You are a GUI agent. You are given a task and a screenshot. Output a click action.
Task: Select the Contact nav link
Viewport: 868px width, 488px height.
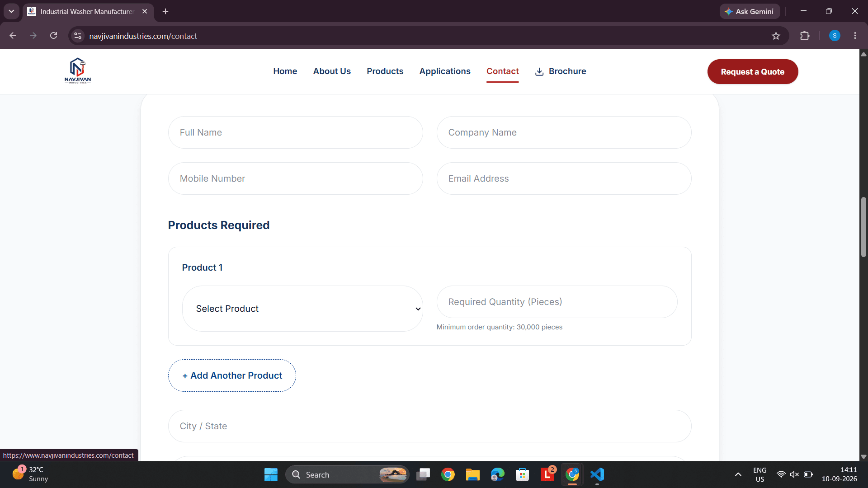(502, 71)
